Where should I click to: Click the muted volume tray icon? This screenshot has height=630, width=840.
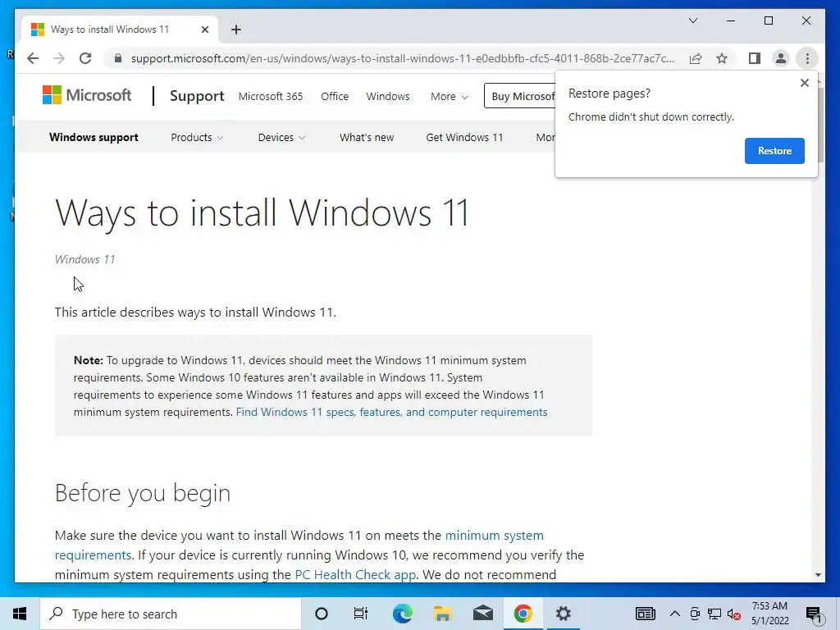(x=734, y=614)
